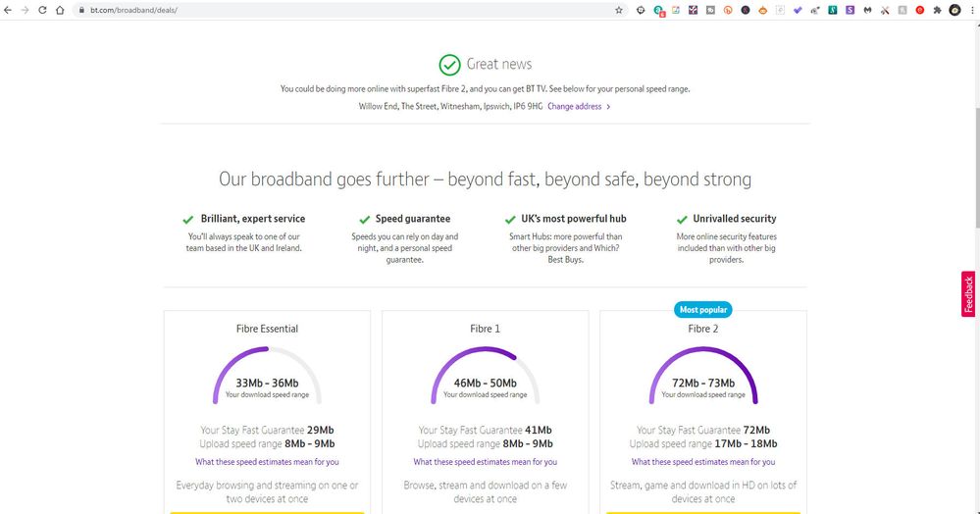980x514 pixels.
Task: Click the Change address link
Action: pyautogui.click(x=574, y=106)
